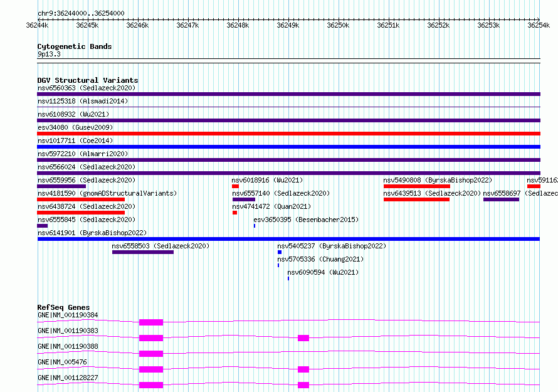This screenshot has height=392, width=558.
Task: Click GNE|NM_001190388 transcript label
Action: pyautogui.click(x=68, y=346)
